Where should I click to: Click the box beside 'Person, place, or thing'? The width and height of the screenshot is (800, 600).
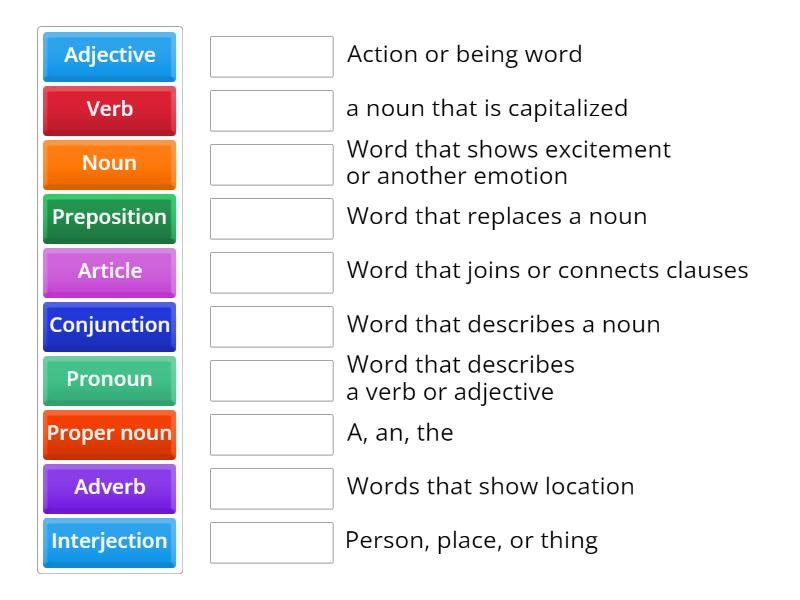(x=272, y=541)
